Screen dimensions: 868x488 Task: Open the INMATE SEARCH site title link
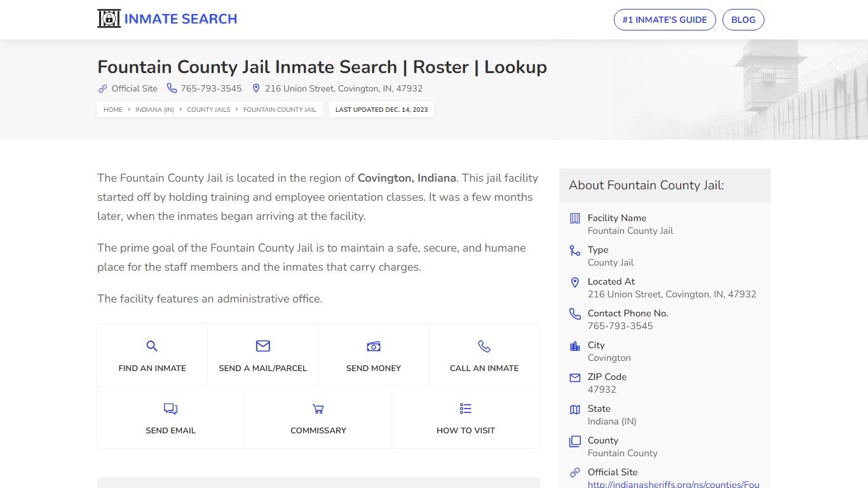[x=180, y=19]
